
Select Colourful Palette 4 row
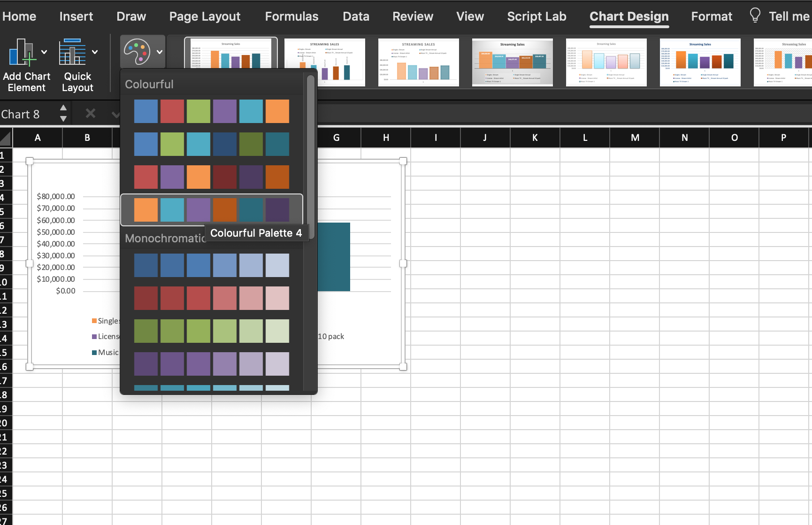click(x=211, y=209)
